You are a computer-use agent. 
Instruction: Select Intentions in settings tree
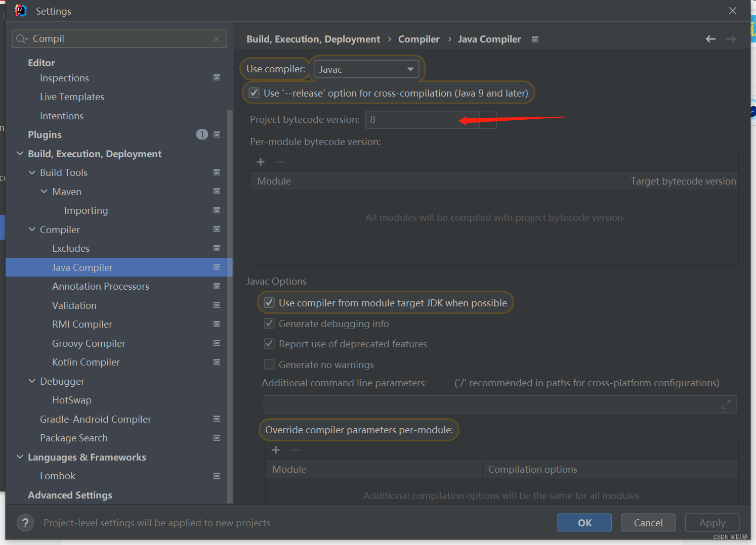tap(62, 116)
